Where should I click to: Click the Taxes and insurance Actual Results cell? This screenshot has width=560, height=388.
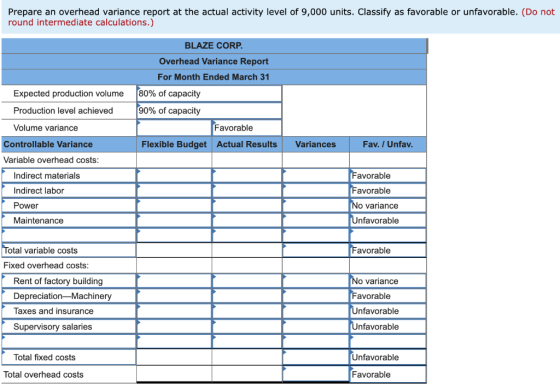click(247, 311)
